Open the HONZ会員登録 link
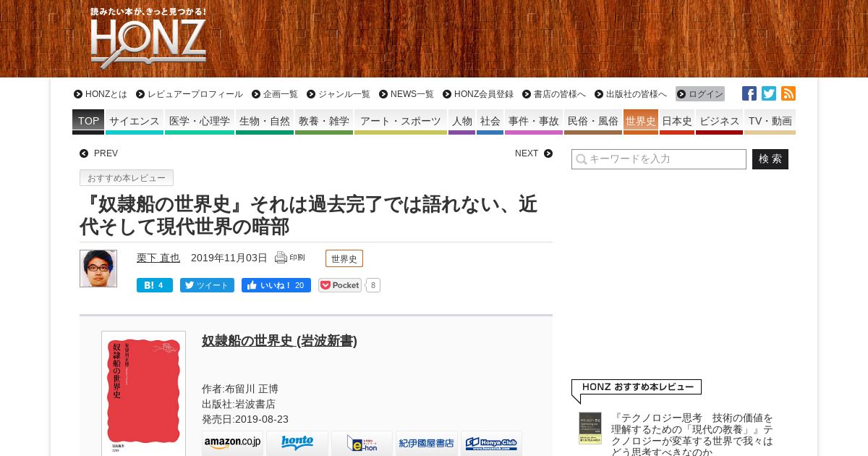Image resolution: width=868 pixels, height=456 pixels. click(x=478, y=94)
